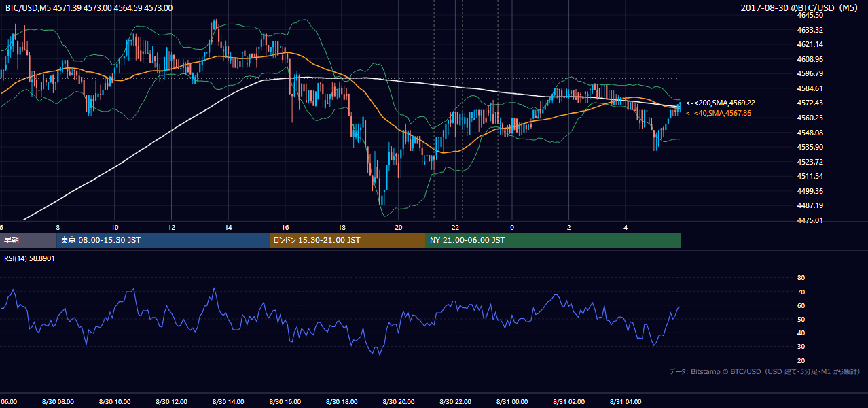Click the bottom date label 8/30 22:00
868x408 pixels.
(456, 402)
